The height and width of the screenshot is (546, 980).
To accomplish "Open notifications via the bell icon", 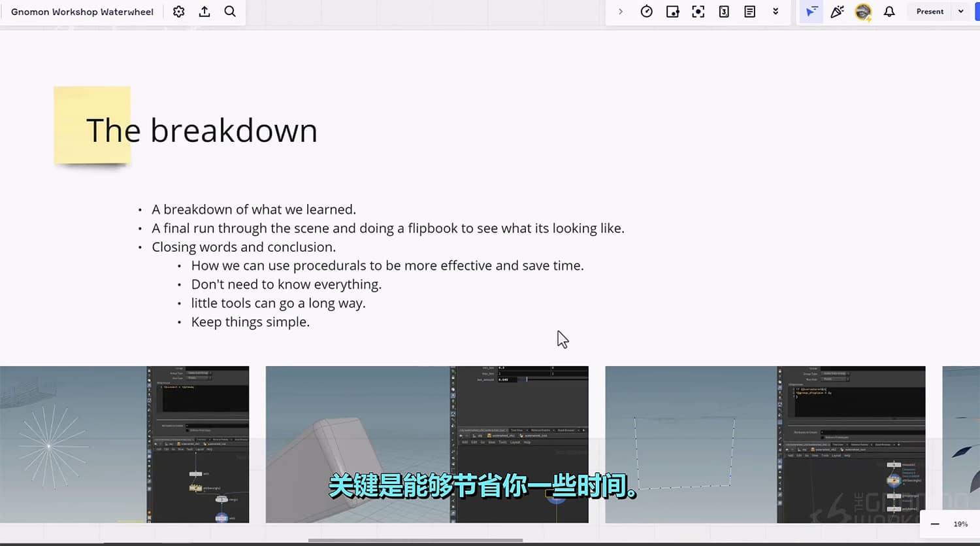I will pyautogui.click(x=889, y=11).
